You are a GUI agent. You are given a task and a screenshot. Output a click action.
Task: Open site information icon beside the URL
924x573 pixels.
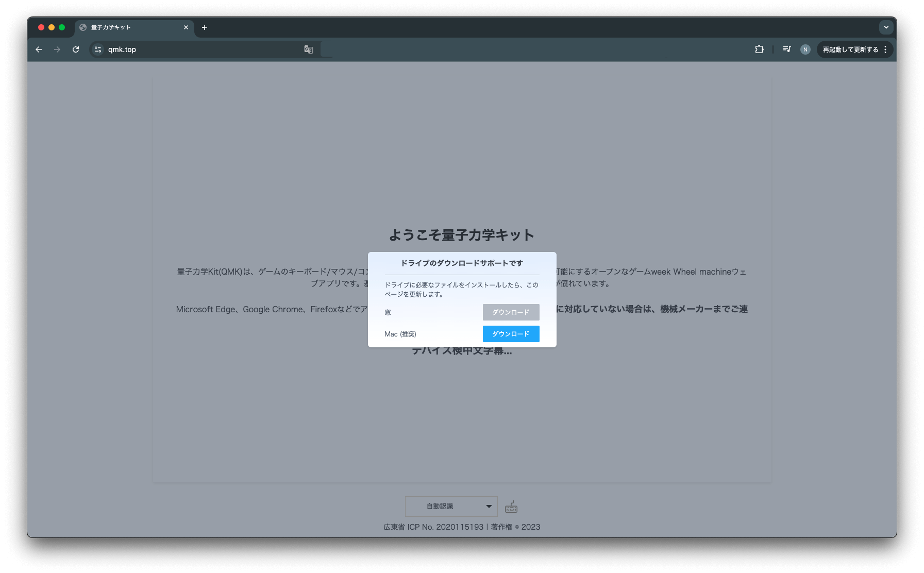[98, 49]
